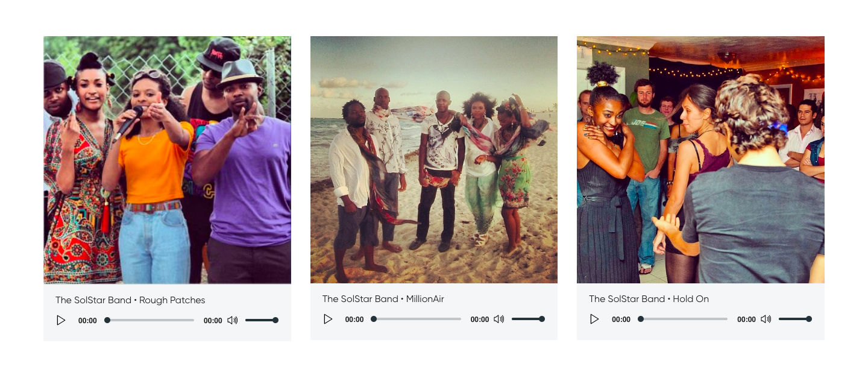The width and height of the screenshot is (868, 378).
Task: Mute the MillionAir speaker icon
Action: coord(499,319)
